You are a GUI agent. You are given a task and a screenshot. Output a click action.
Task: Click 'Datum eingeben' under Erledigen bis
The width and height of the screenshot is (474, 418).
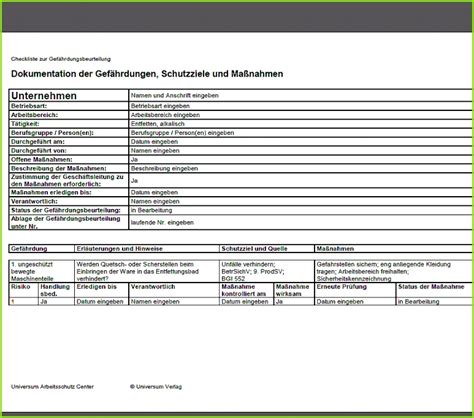click(x=100, y=302)
